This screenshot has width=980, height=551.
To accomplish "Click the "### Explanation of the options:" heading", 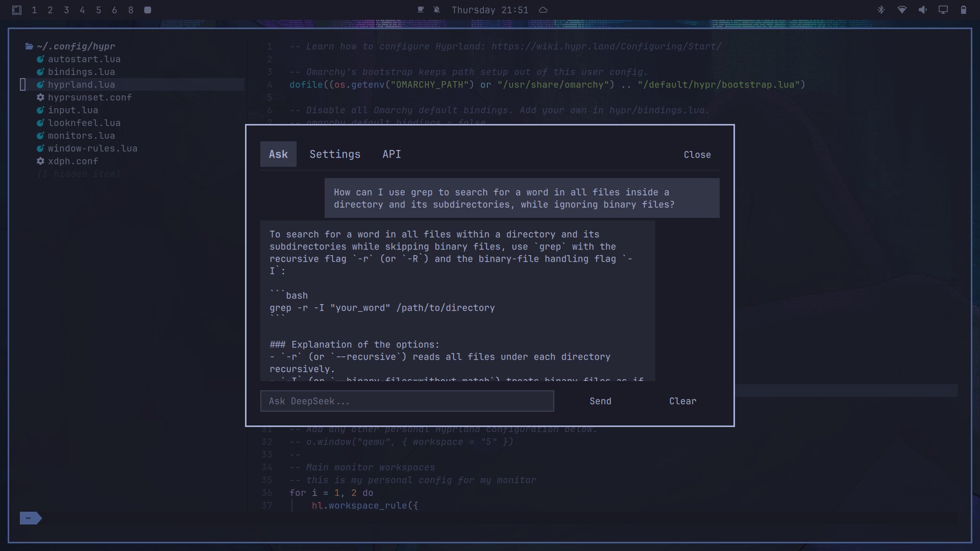I will [354, 344].
